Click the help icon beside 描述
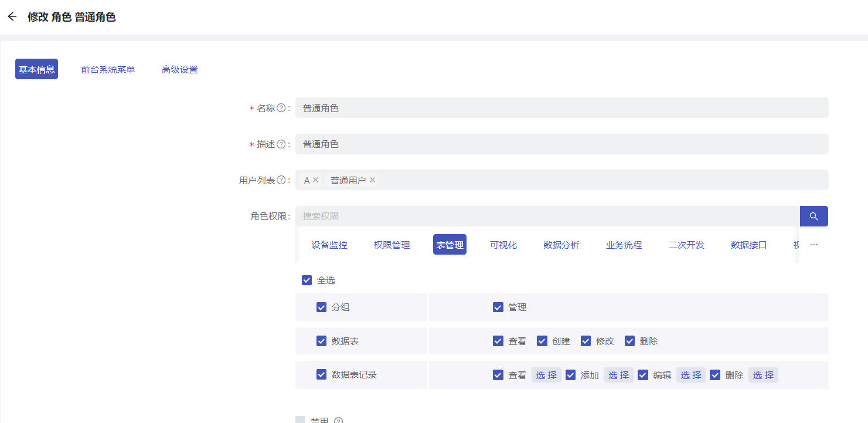Viewport: 868px width, 423px height. (x=281, y=144)
